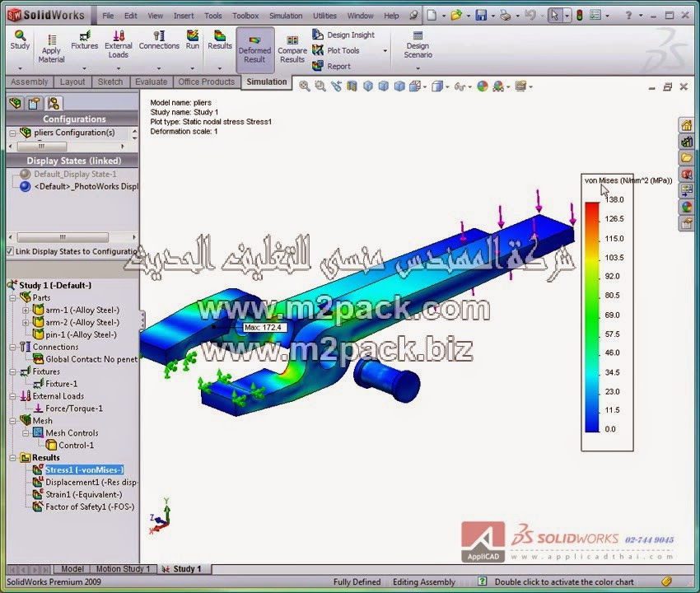700x593 pixels.
Task: Run the simulation study
Action: pyautogui.click(x=193, y=40)
